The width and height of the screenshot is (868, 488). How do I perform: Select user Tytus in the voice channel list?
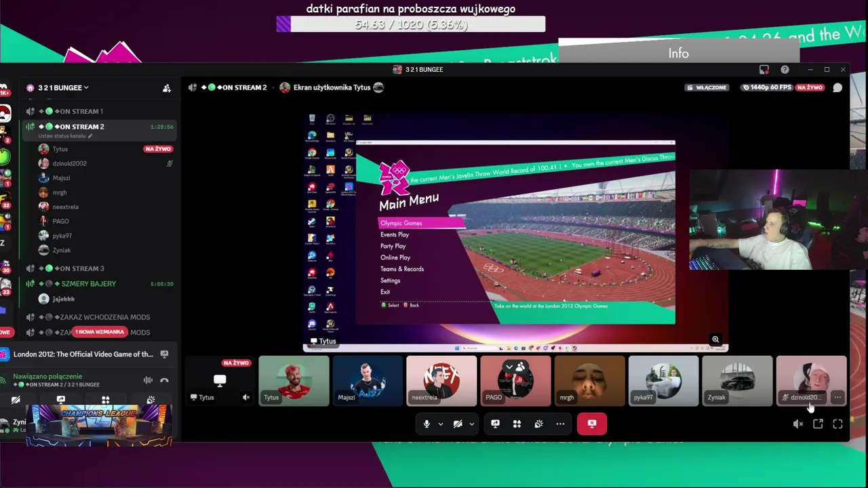[60, 149]
